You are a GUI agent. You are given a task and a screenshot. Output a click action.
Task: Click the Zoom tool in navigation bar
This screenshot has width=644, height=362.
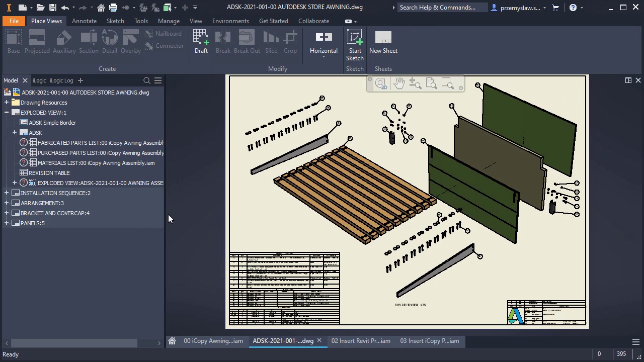coord(415,83)
